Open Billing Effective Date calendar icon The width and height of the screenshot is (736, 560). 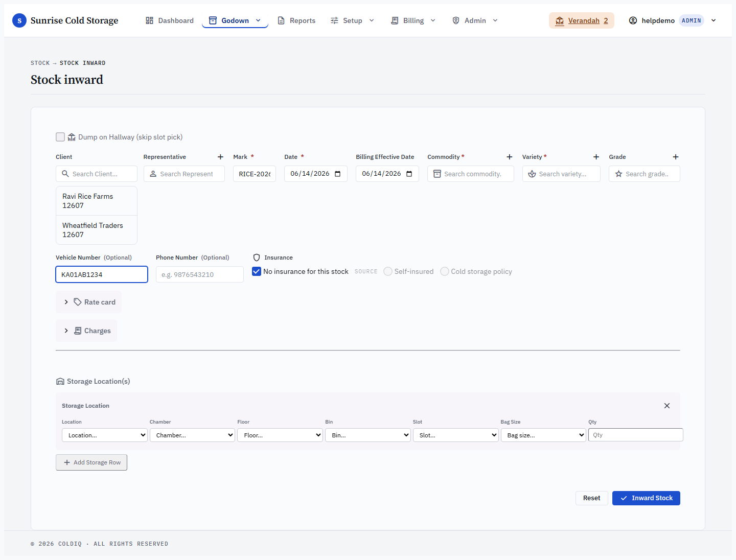click(x=409, y=174)
